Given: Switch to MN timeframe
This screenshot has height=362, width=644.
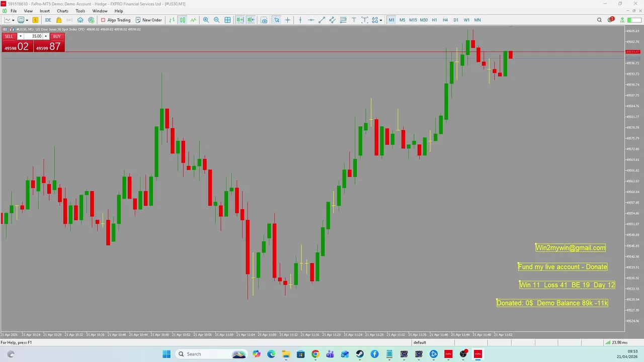Looking at the screenshot, I should pos(477,20).
